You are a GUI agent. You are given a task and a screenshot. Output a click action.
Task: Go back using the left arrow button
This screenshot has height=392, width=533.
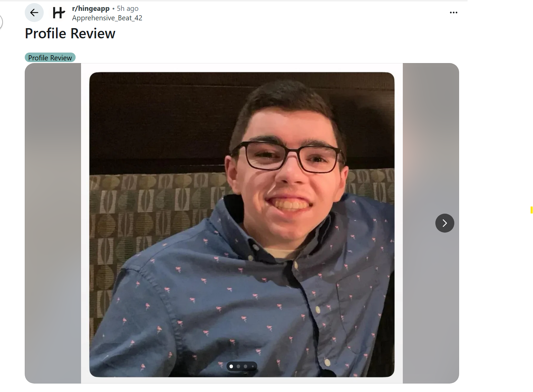[34, 13]
